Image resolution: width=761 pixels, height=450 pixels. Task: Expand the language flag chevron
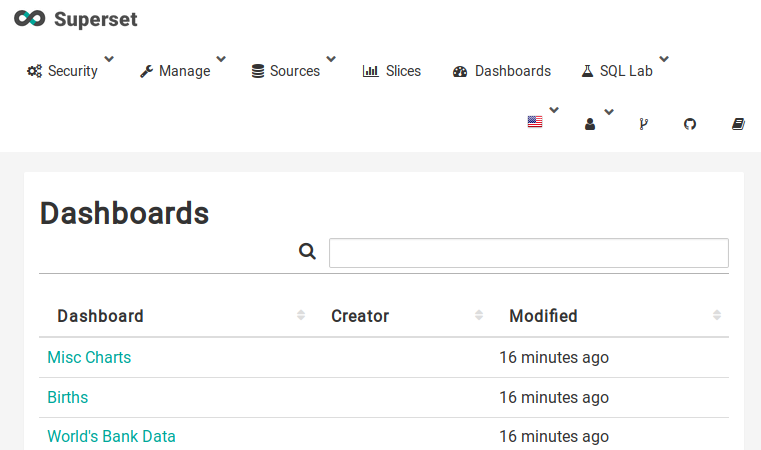(554, 110)
